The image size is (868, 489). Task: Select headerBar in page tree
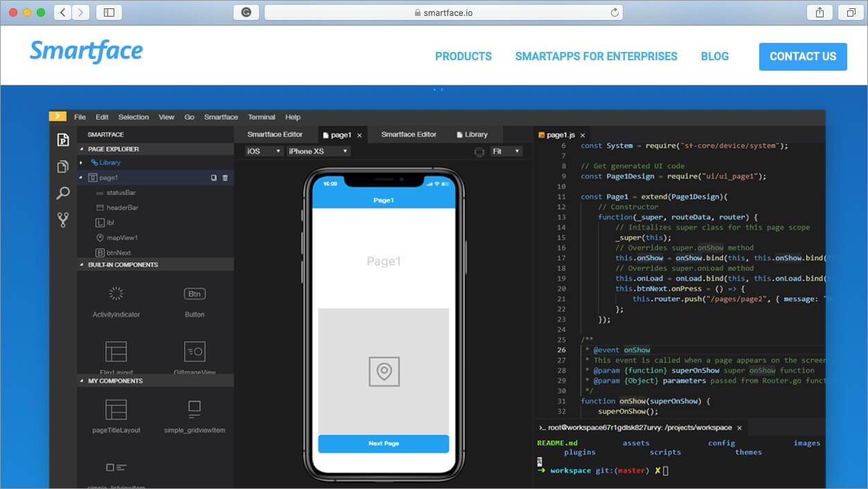pos(121,208)
